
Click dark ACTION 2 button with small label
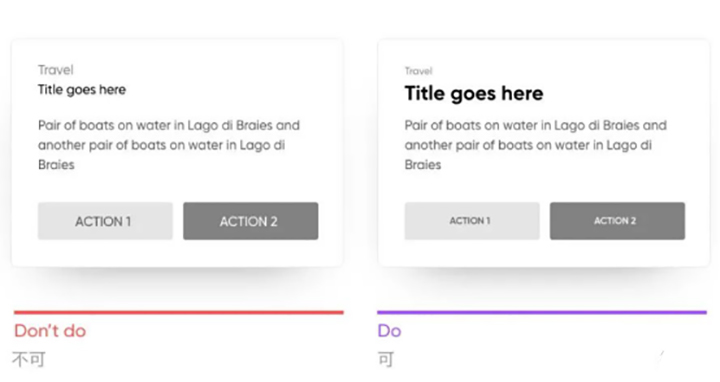coord(618,221)
